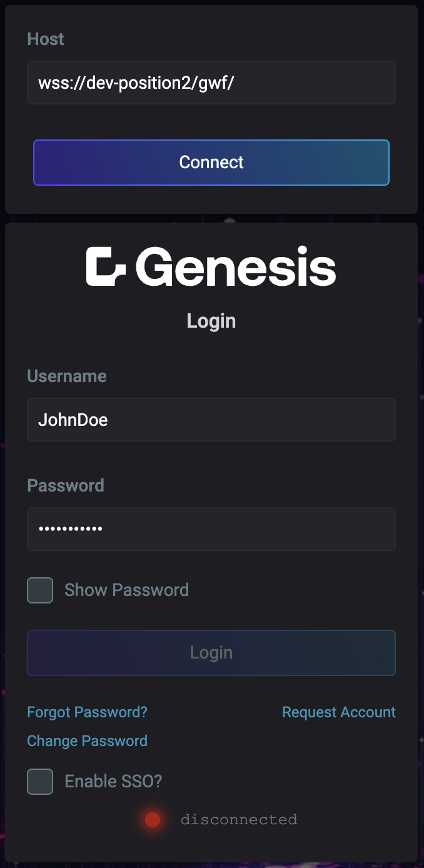This screenshot has height=868, width=424.
Task: Click the red disconnected status indicator
Action: (x=153, y=820)
